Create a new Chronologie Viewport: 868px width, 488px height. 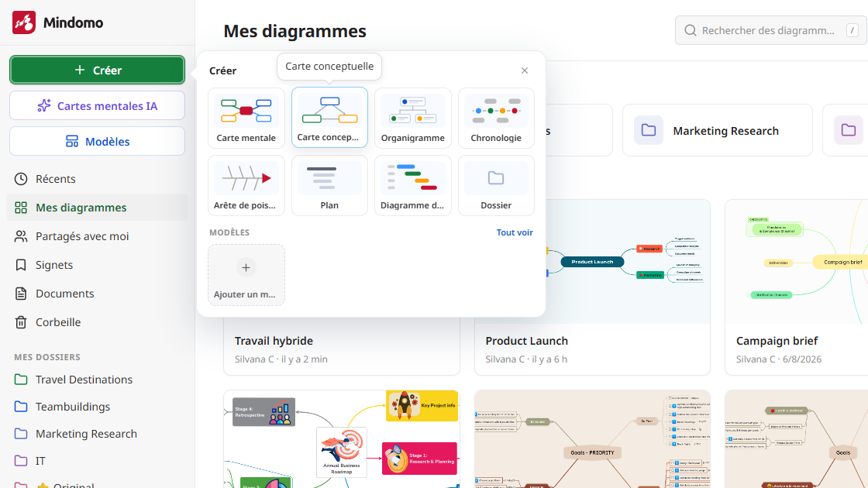point(496,118)
